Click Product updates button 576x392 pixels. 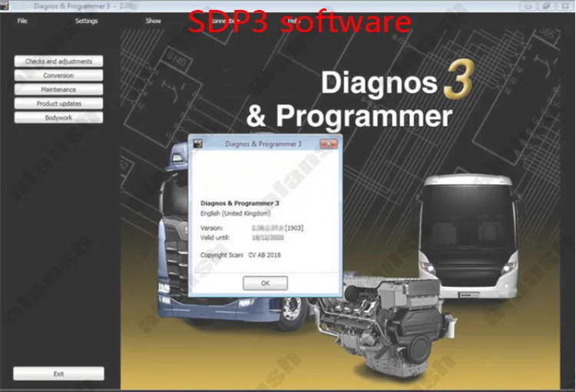click(x=59, y=104)
